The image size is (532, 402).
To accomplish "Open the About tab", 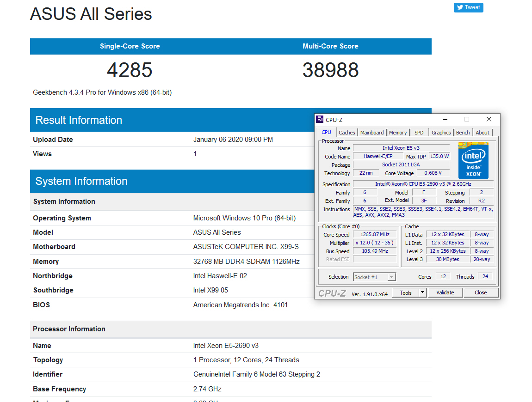I will tap(483, 133).
